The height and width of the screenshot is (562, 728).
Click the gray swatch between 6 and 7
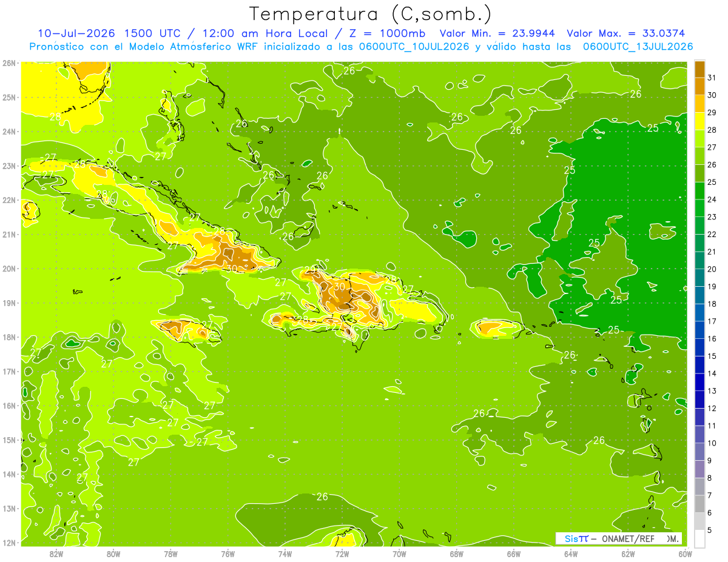(x=699, y=504)
